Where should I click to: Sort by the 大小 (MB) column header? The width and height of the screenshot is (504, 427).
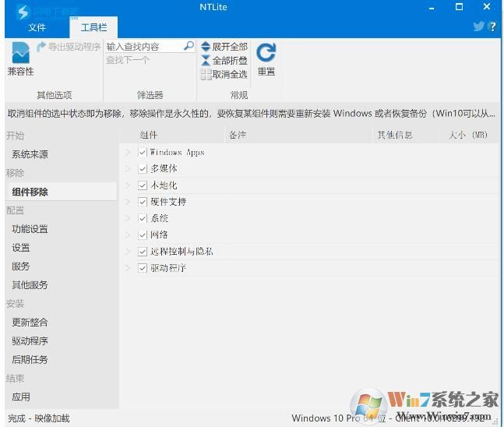click(467, 135)
